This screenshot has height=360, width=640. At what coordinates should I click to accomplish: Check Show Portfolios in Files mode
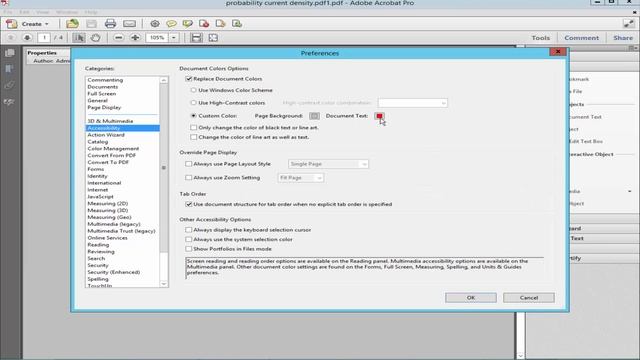[189, 249]
